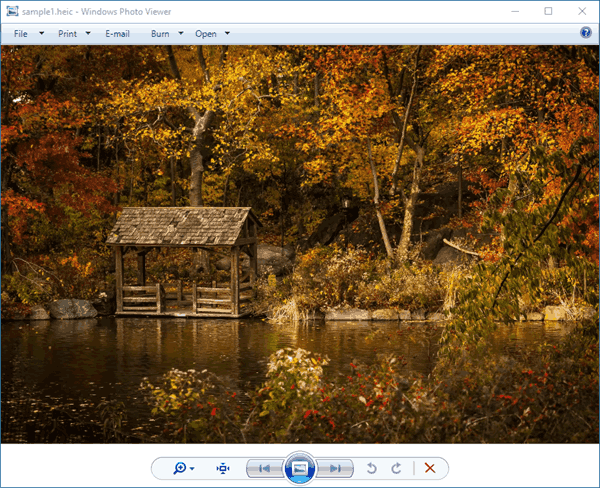Expand the Print dropdown arrow
Image resolution: width=600 pixels, height=488 pixels.
88,33
